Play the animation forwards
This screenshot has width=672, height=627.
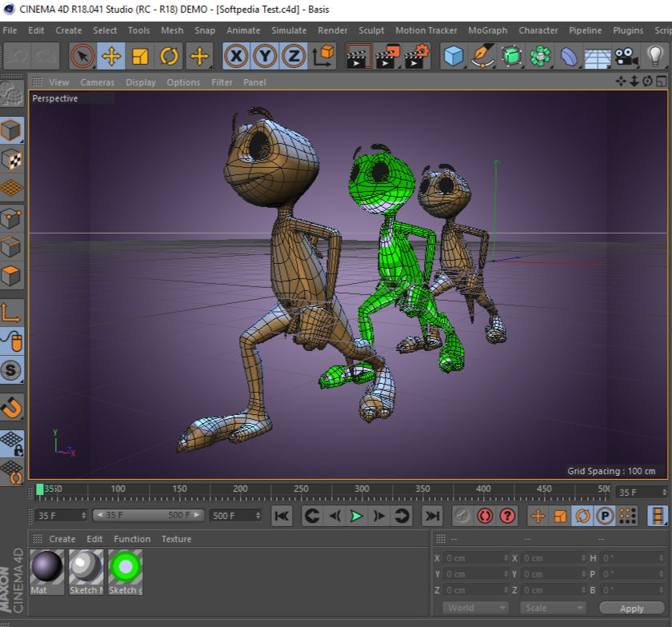pyautogui.click(x=356, y=516)
